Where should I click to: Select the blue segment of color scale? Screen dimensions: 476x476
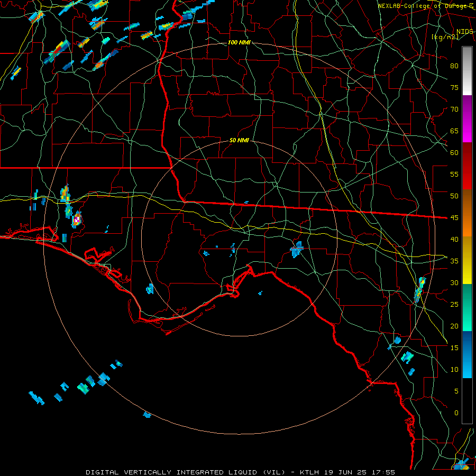467,354
